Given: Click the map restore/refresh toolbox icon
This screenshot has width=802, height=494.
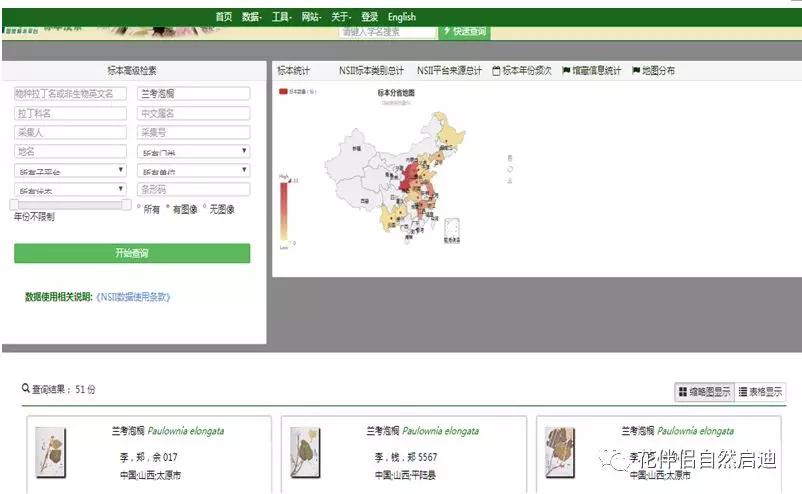Looking at the screenshot, I should coord(510,169).
